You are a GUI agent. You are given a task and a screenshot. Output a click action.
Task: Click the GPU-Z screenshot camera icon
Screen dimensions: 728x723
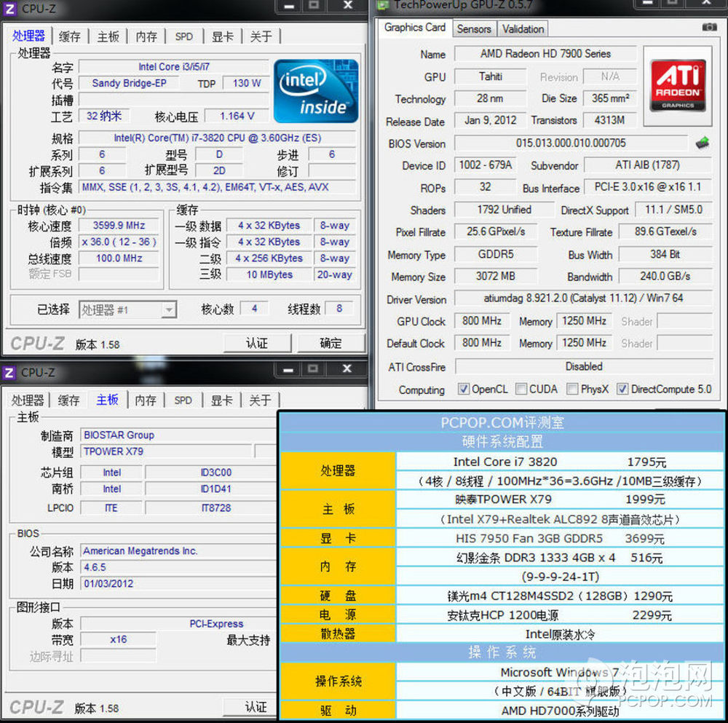tap(708, 28)
